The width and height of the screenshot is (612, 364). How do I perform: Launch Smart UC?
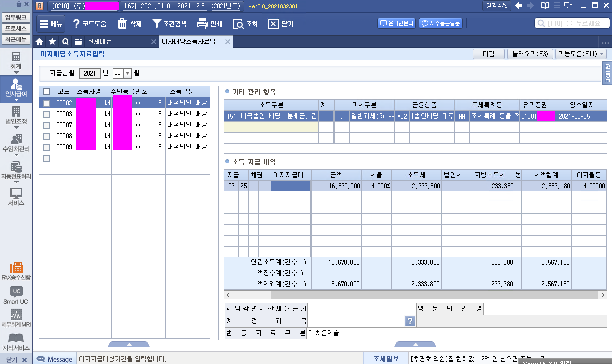click(16, 296)
